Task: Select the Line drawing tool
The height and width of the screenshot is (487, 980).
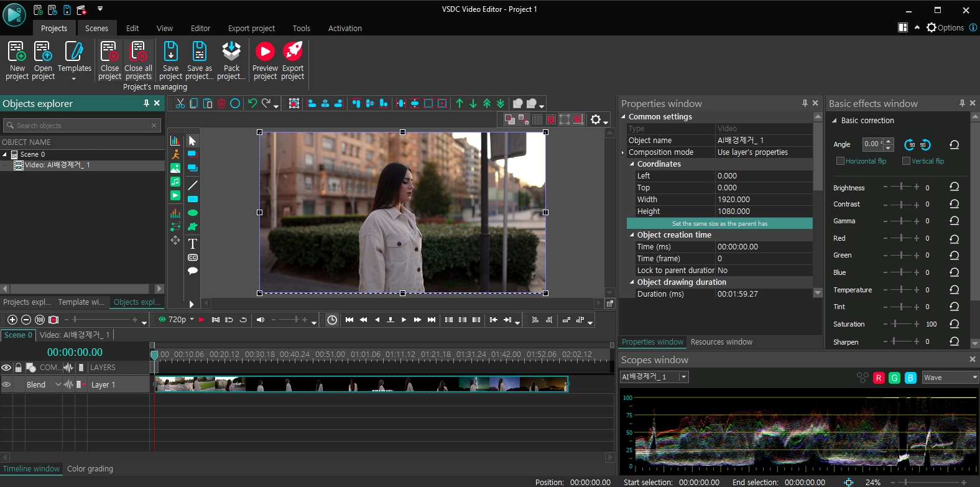Action: [193, 185]
